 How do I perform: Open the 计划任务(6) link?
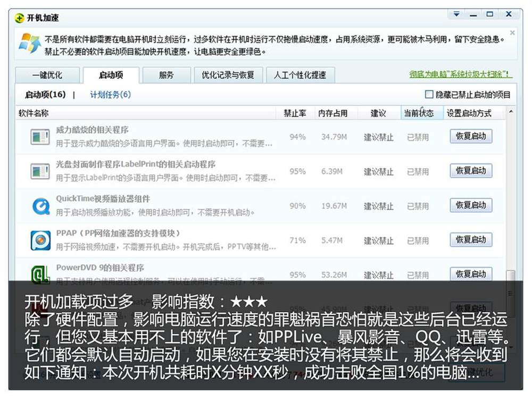(110, 94)
